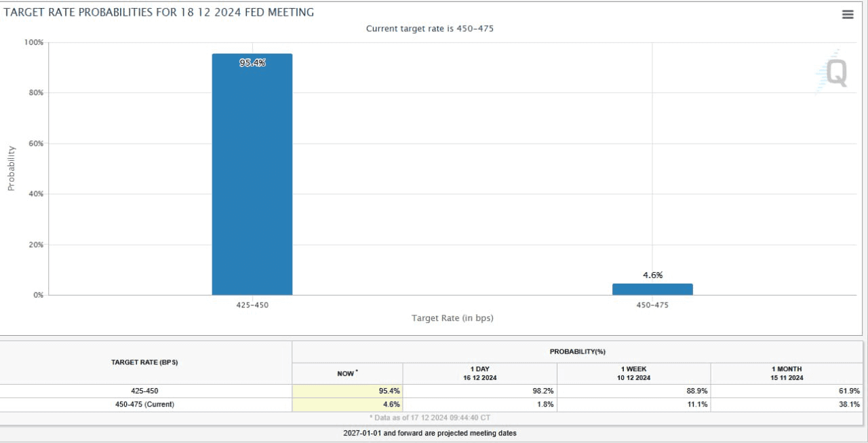This screenshot has width=868, height=443.
Task: Click the 38.1% cell in the 1 Month column
Action: (787, 404)
